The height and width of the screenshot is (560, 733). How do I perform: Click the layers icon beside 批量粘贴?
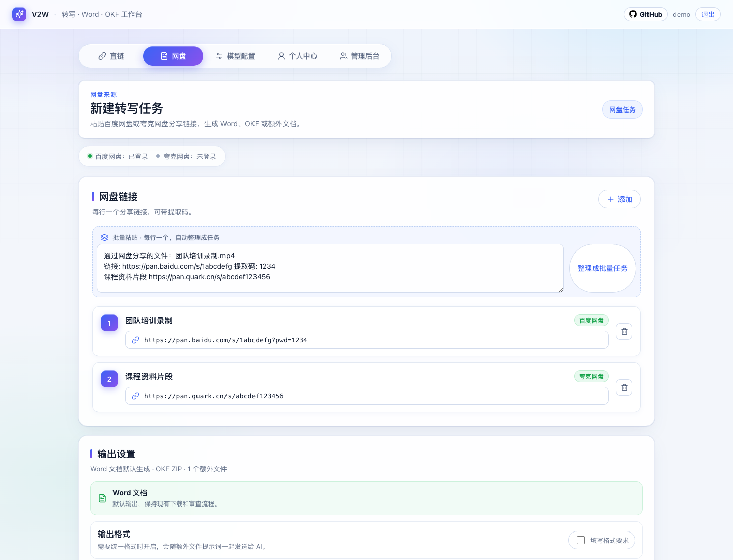pyautogui.click(x=105, y=237)
